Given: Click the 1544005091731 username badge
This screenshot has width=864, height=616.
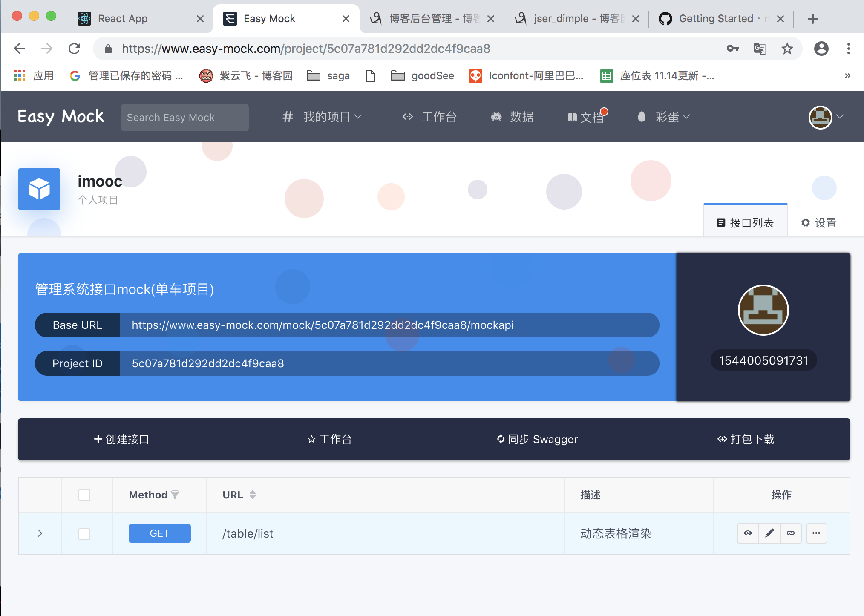Looking at the screenshot, I should coord(763,360).
